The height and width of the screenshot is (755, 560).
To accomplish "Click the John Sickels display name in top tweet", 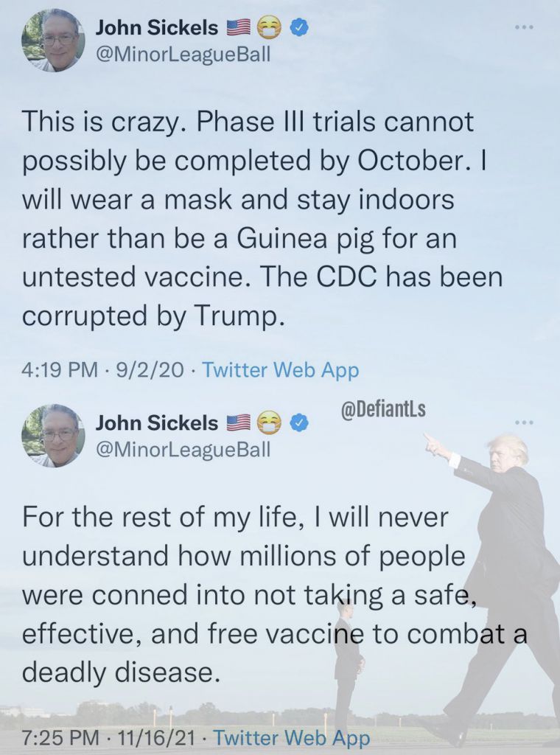I will click(x=157, y=28).
